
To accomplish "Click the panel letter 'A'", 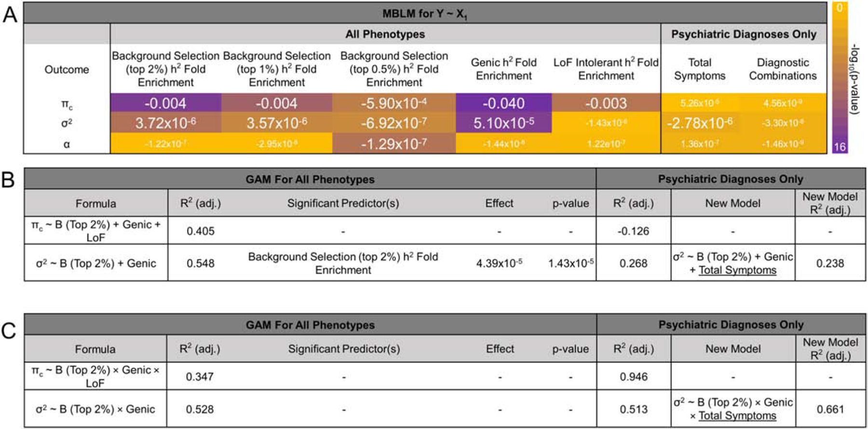I will pos(10,14).
